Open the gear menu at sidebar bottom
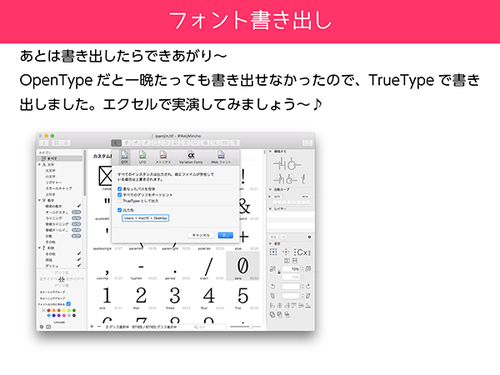 tap(42, 327)
